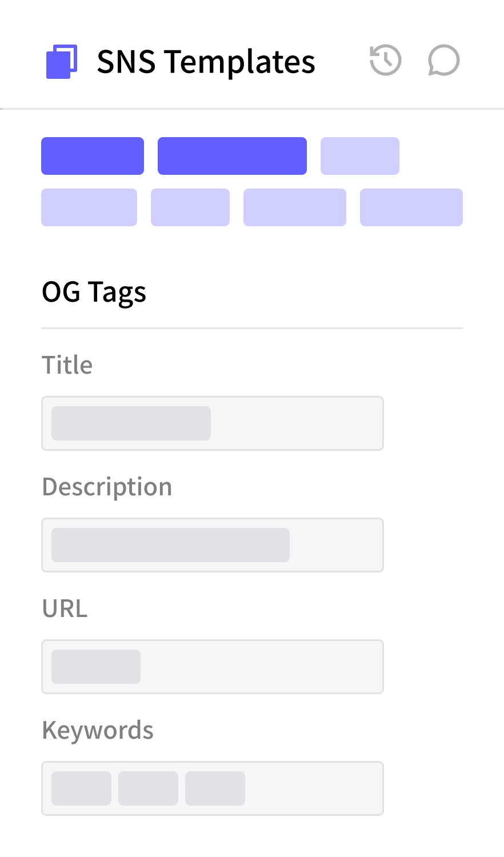
Task: Click the Description input field
Action: 336,545
